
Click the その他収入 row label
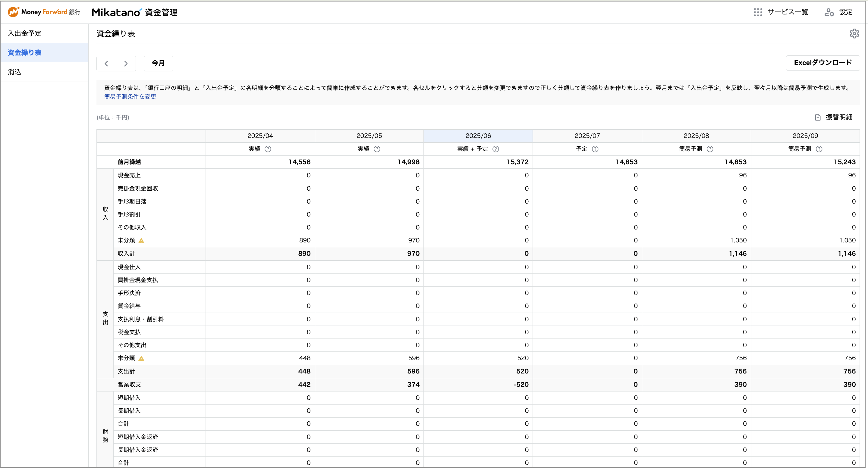point(132,228)
